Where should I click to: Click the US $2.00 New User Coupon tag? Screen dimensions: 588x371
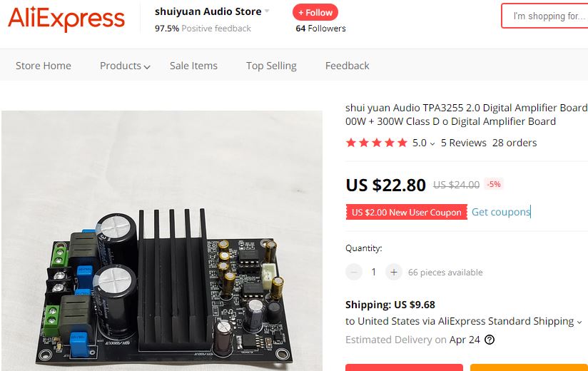[x=407, y=212]
